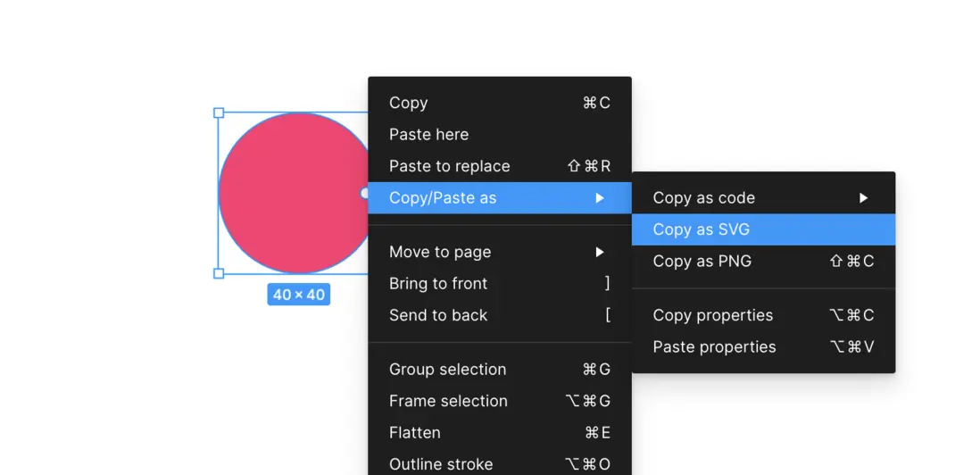The width and height of the screenshot is (980, 475).
Task: Open the Copy as code submenu
Action: (x=704, y=198)
